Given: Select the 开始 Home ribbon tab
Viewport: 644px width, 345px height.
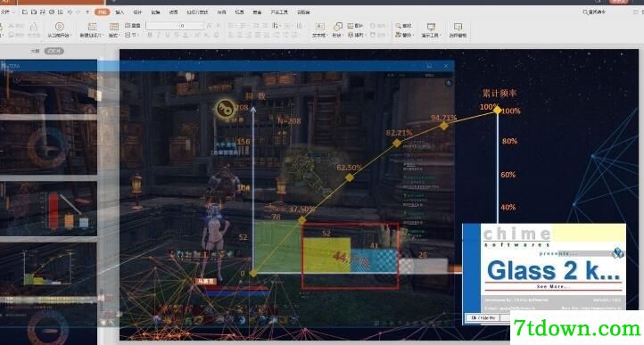Looking at the screenshot, I should [x=102, y=12].
